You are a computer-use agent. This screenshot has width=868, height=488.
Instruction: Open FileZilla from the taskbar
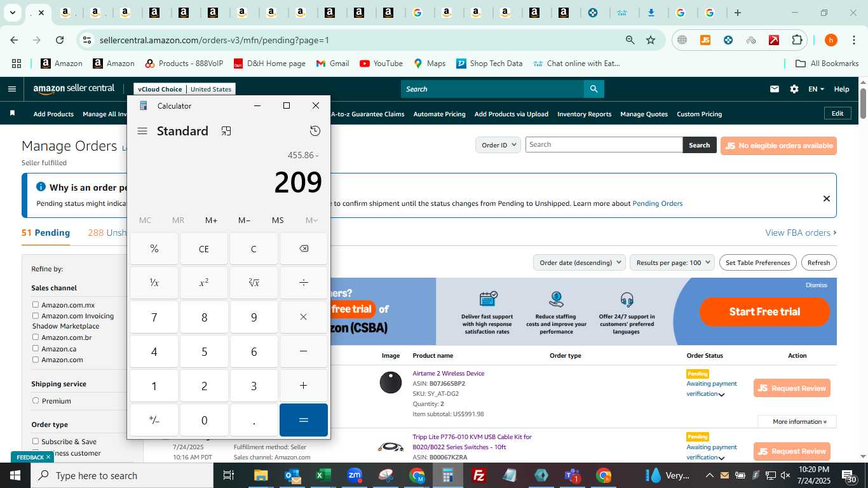tap(479, 475)
